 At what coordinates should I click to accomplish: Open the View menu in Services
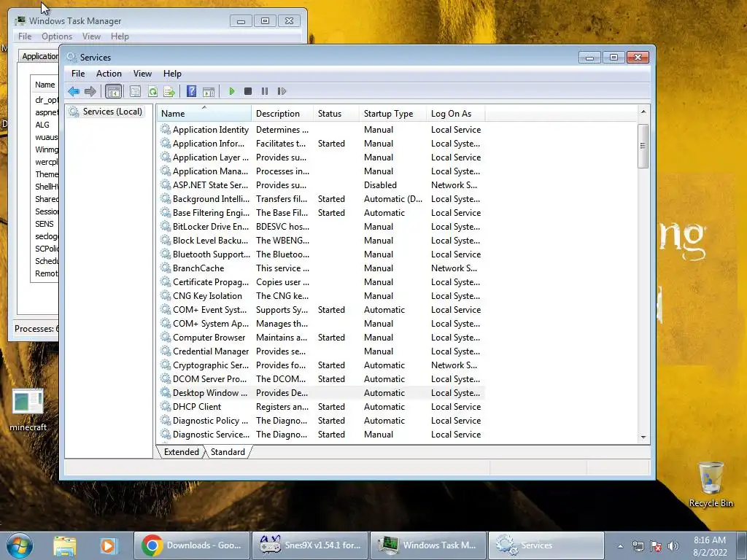click(x=142, y=74)
